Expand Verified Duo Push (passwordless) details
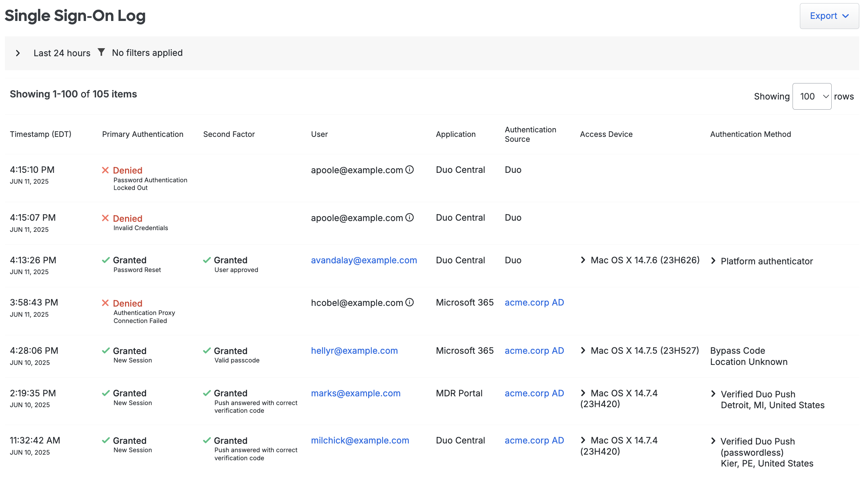 pyautogui.click(x=713, y=441)
